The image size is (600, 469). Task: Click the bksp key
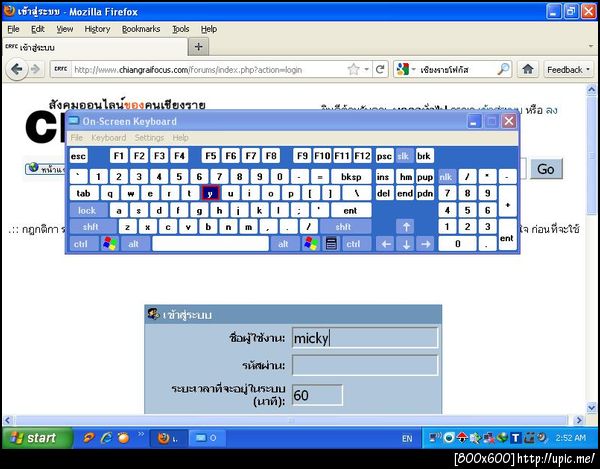(x=351, y=177)
